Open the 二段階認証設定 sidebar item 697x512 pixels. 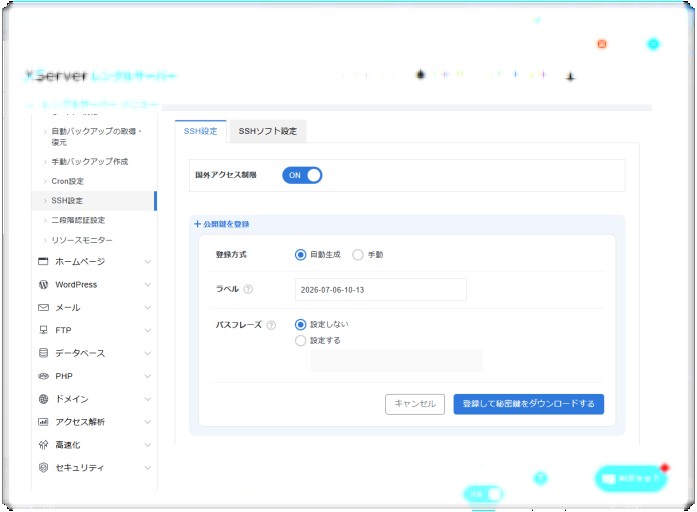click(x=78, y=220)
